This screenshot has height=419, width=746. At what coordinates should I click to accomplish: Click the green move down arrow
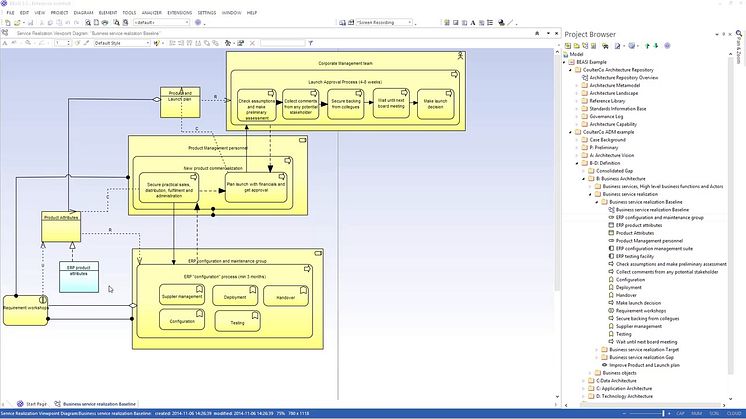656,46
